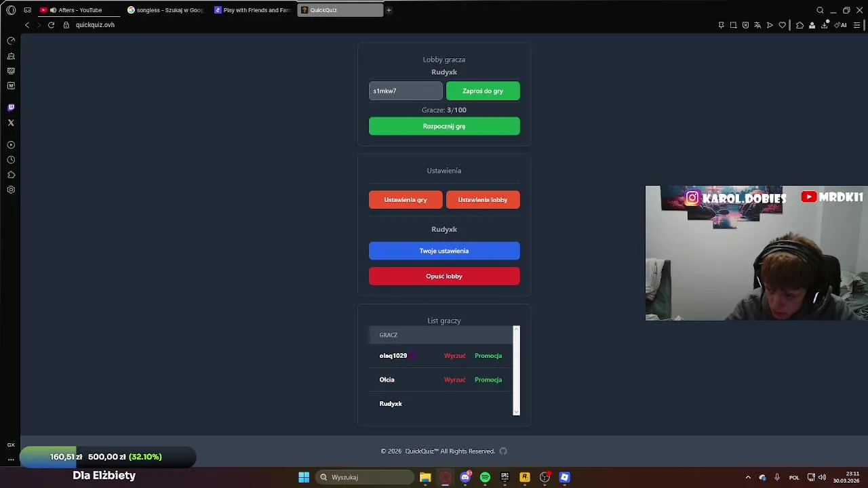
Task: Open the profile account icon in toolbar
Action: pyautogui.click(x=812, y=25)
